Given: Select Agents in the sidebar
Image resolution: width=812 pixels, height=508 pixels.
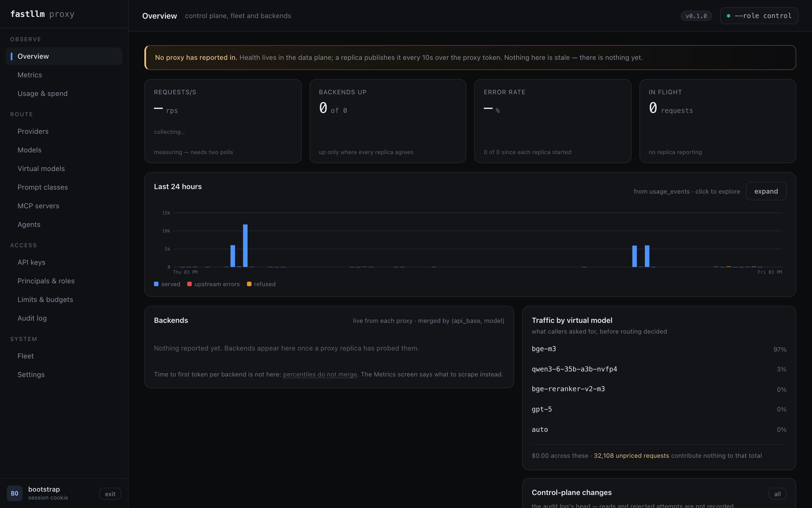Looking at the screenshot, I should 64,224.
